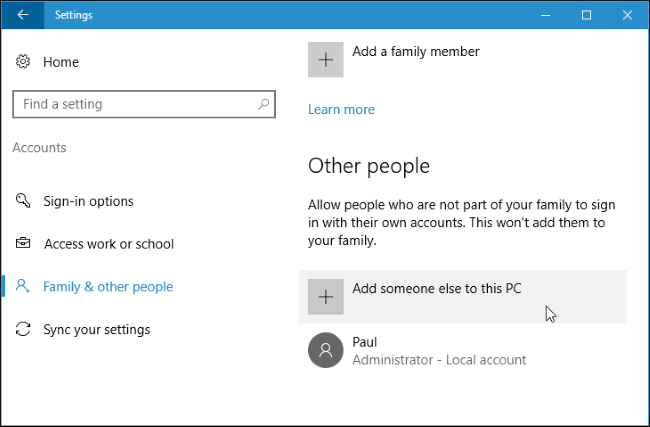
Task: Click Add a family member text
Action: (416, 51)
